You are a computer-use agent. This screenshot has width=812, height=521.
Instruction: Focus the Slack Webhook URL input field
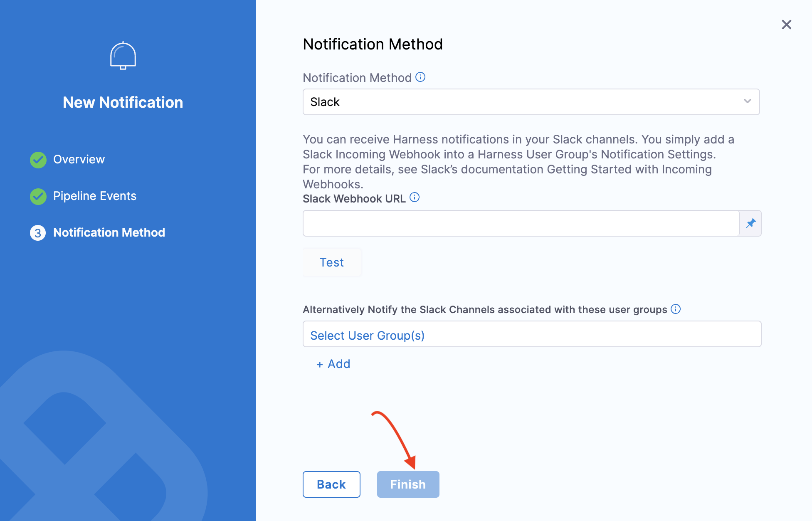[521, 223]
